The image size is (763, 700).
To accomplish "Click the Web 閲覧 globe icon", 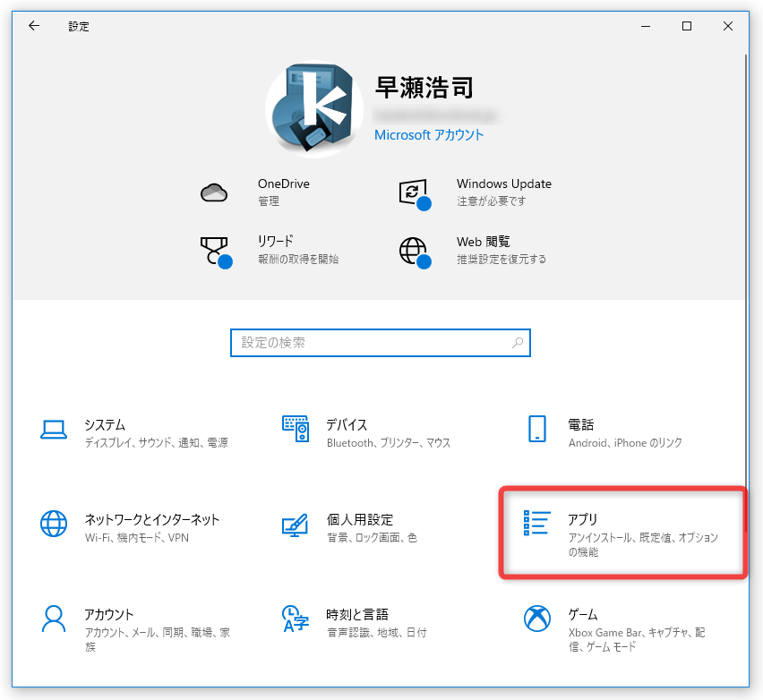I will (x=415, y=252).
